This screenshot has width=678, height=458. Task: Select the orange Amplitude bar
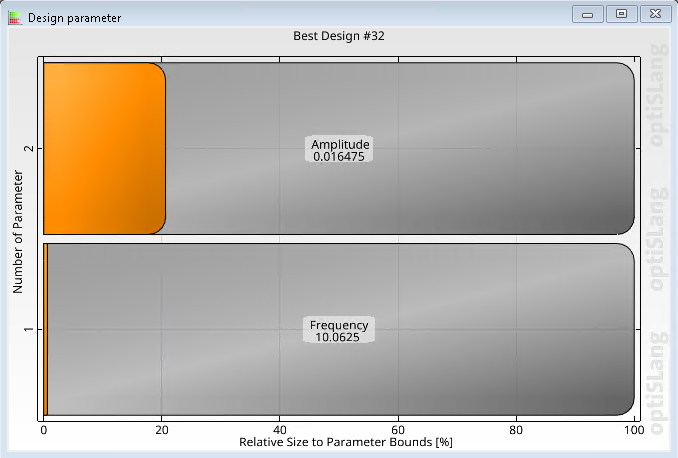pos(104,148)
